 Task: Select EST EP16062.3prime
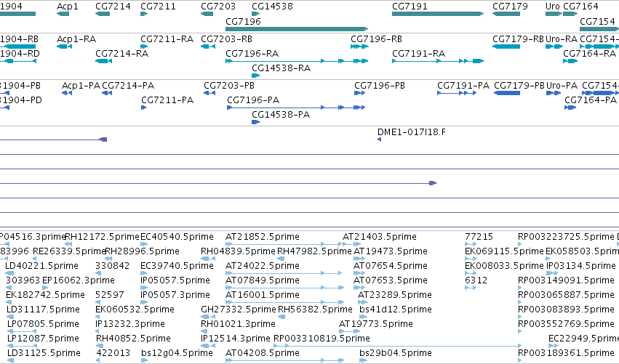79,280
